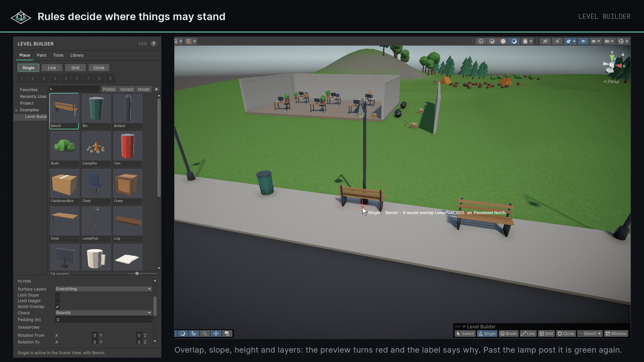Screen dimensions: 644x362
Task: Activate the Grid tool in overlay
Action: click(546, 334)
